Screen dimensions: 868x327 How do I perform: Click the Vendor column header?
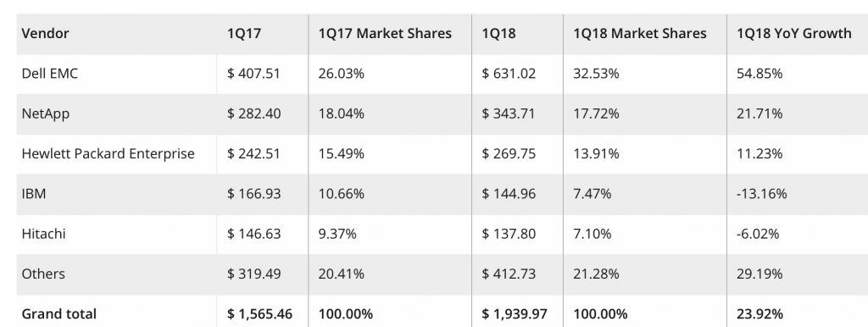[46, 33]
